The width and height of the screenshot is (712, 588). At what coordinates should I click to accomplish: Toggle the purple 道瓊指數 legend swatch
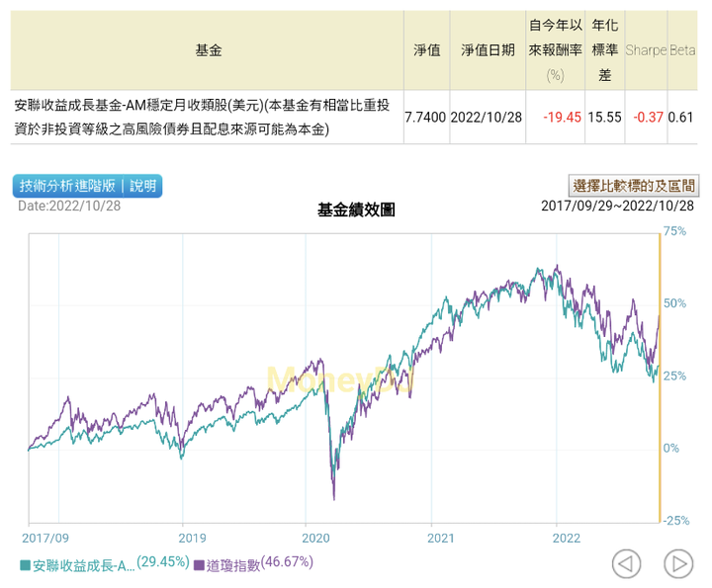(x=199, y=565)
